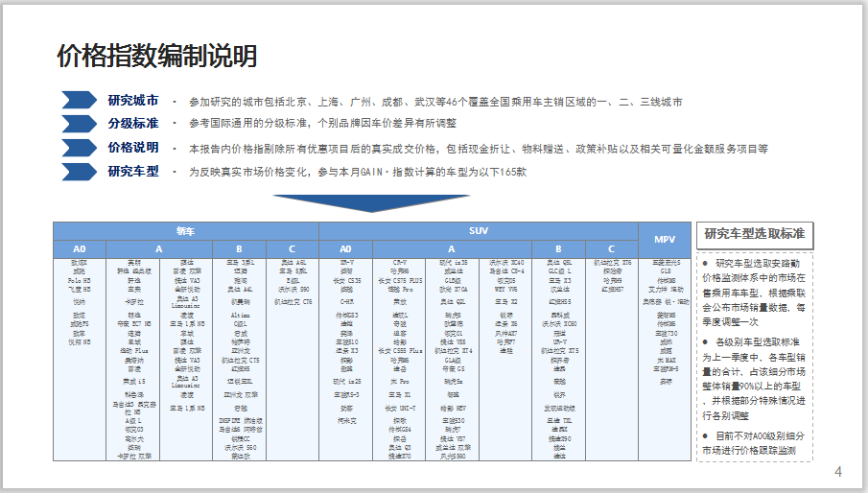The height and width of the screenshot is (493, 868).
Task: Click the 研究车型 label
Action: pos(132,172)
